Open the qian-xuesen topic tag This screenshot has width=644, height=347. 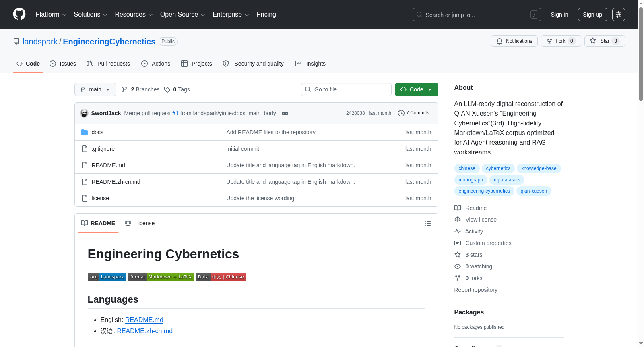tap(534, 191)
